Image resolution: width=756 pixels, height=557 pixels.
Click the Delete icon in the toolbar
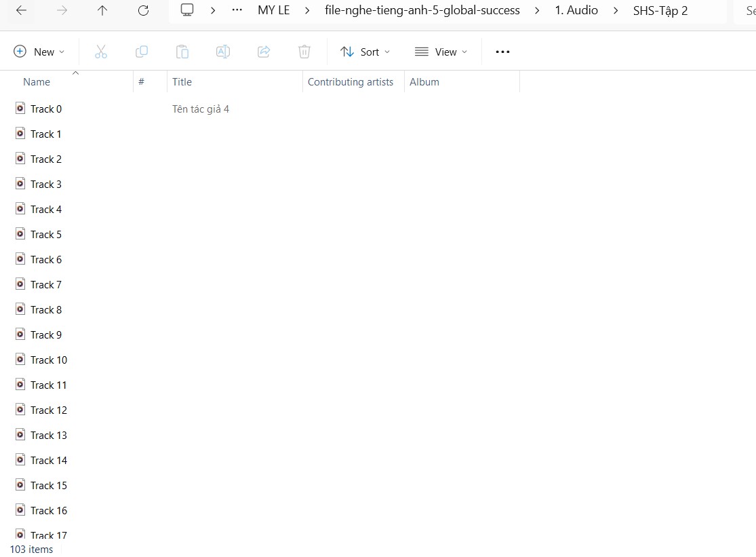(x=304, y=52)
